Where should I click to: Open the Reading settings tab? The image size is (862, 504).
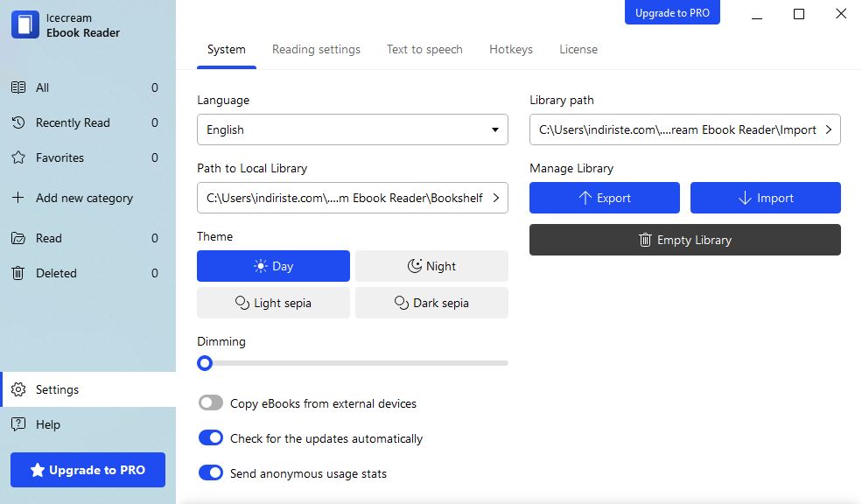click(x=316, y=50)
